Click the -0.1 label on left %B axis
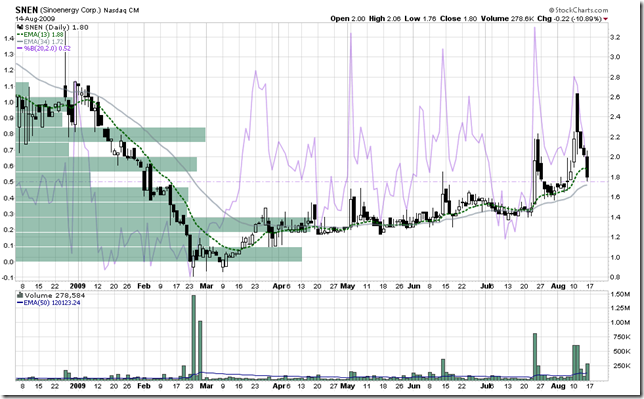 coord(7,277)
